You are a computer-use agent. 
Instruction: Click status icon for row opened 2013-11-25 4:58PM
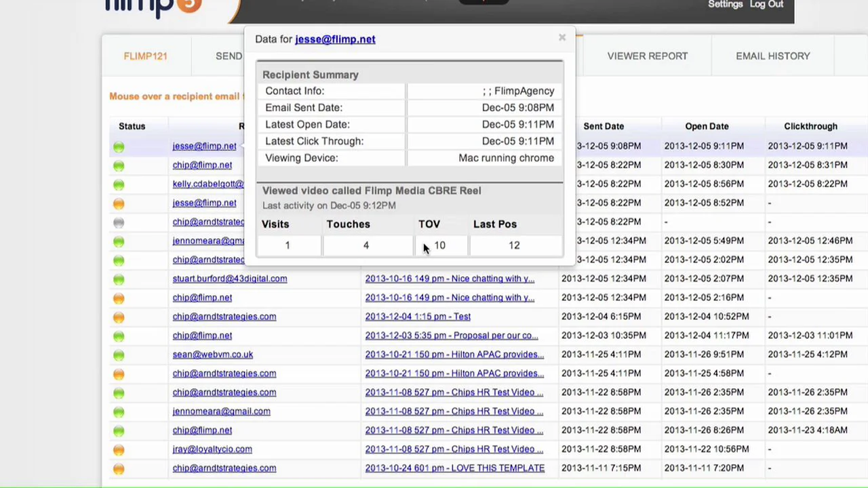[119, 374]
